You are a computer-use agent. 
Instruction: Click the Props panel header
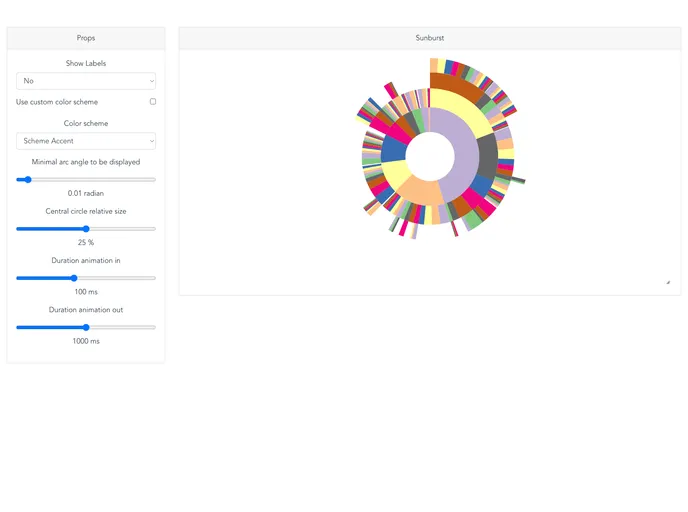click(86, 38)
